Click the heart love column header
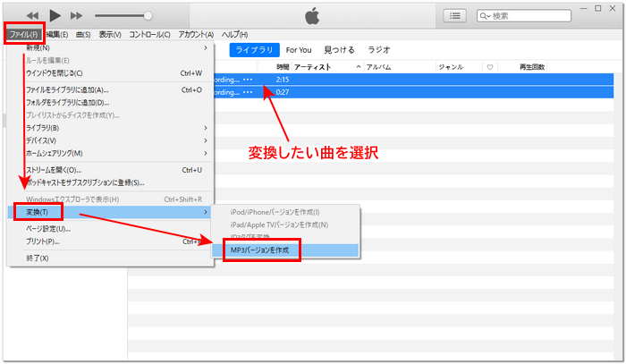The height and width of the screenshot is (364, 626). click(490, 67)
